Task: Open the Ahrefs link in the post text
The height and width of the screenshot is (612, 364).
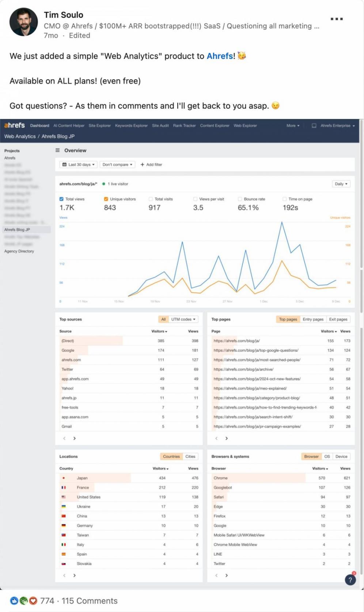Action: (x=220, y=56)
